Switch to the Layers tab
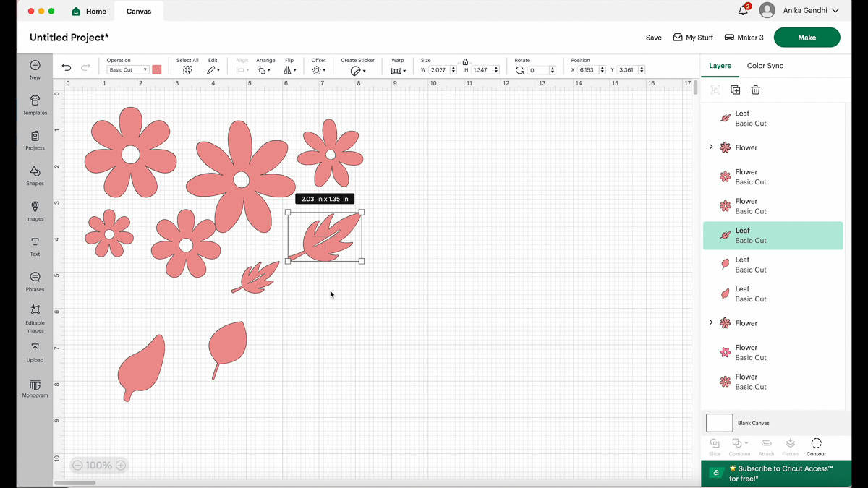Image resolution: width=868 pixels, height=488 pixels. tap(720, 66)
